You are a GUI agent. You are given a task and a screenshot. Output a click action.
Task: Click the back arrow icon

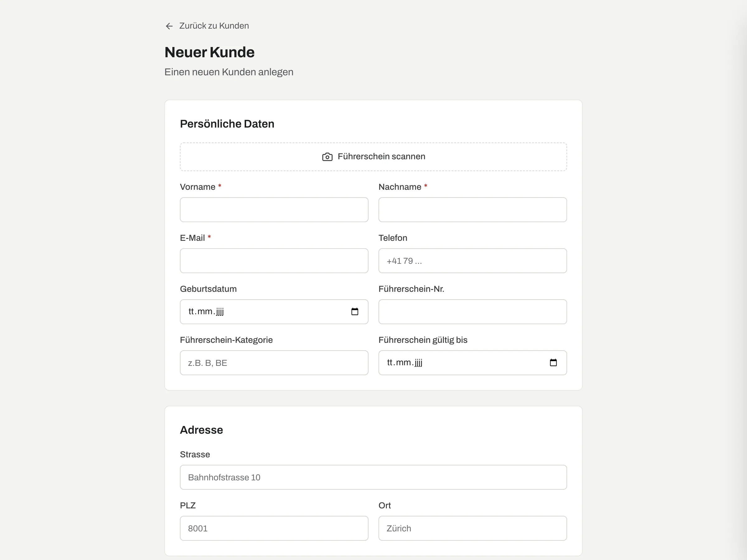[x=169, y=26]
